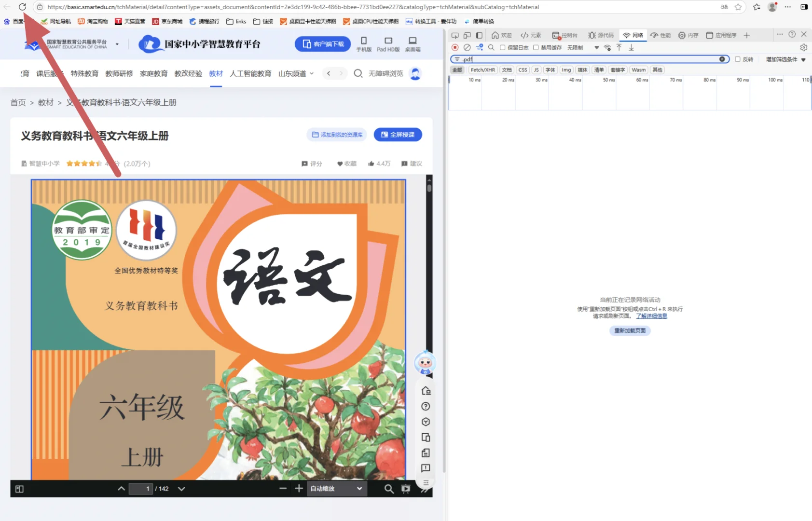Viewport: 812px width, 521px height.
Task: Open 教师研修 navigation item
Action: click(x=119, y=73)
